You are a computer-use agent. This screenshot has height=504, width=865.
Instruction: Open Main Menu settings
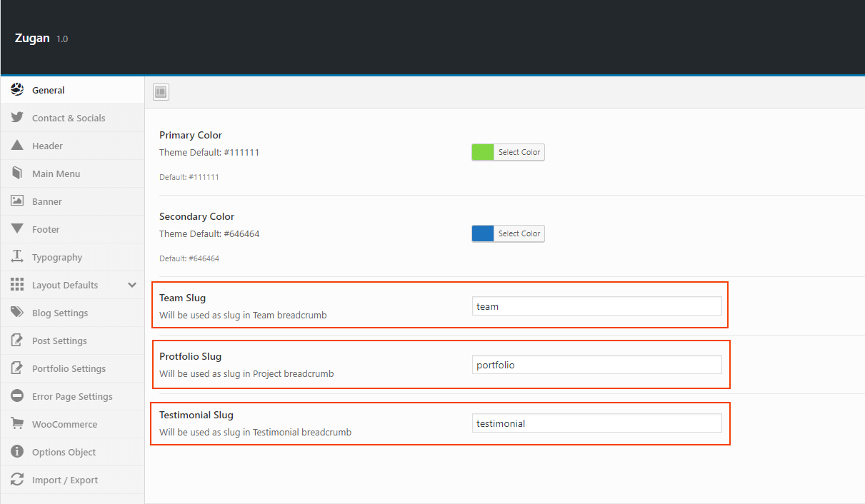72,173
